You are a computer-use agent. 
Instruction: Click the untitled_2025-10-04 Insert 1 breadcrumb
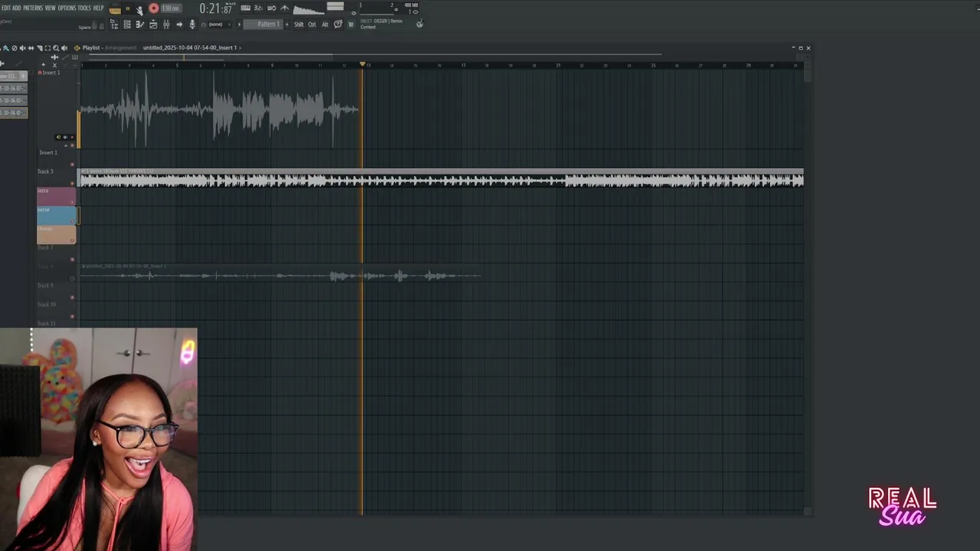coord(190,47)
